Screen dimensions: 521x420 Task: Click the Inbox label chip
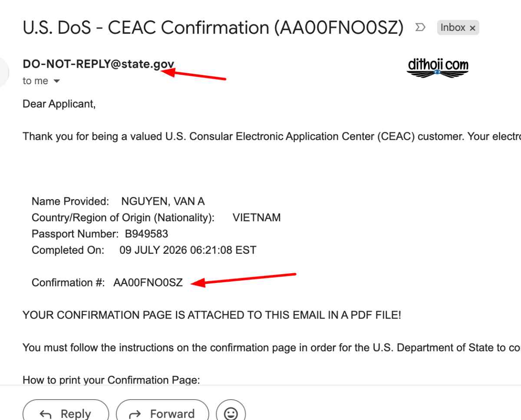(x=458, y=28)
